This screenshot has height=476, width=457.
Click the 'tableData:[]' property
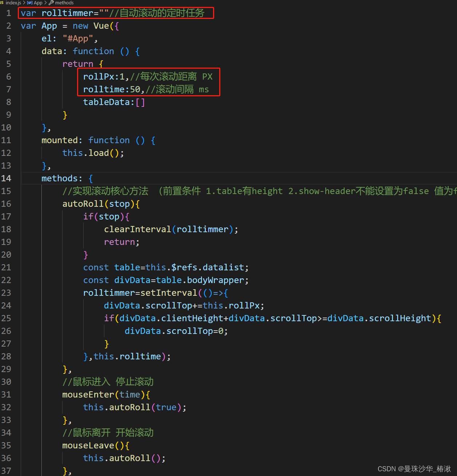(x=114, y=102)
